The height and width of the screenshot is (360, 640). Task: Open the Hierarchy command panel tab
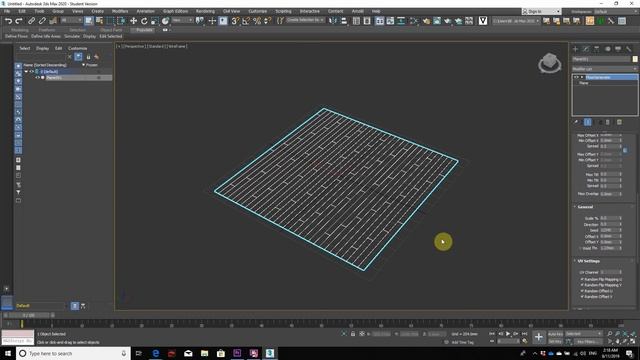point(597,49)
